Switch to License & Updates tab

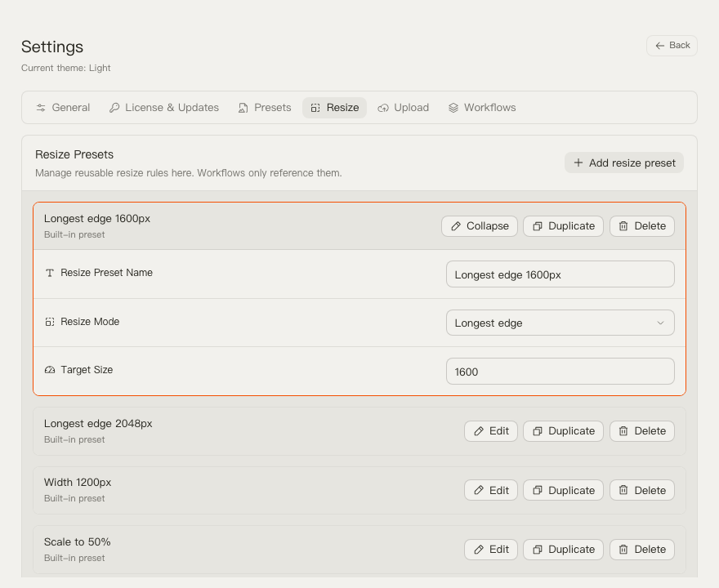(164, 108)
